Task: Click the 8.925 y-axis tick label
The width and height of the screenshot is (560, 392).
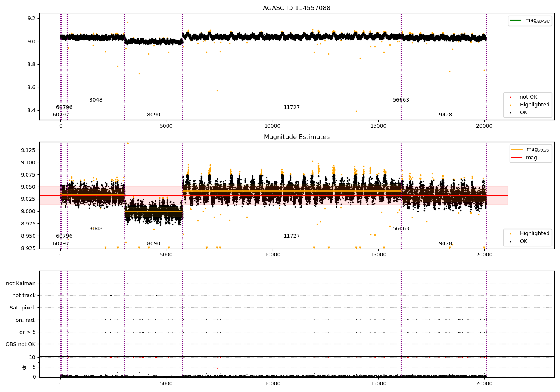Action: 28,248
